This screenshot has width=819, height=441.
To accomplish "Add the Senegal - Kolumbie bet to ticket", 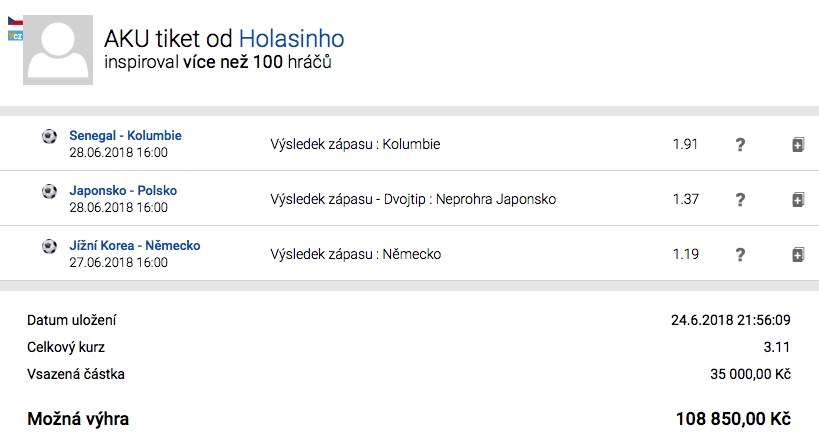I will tap(797, 145).
